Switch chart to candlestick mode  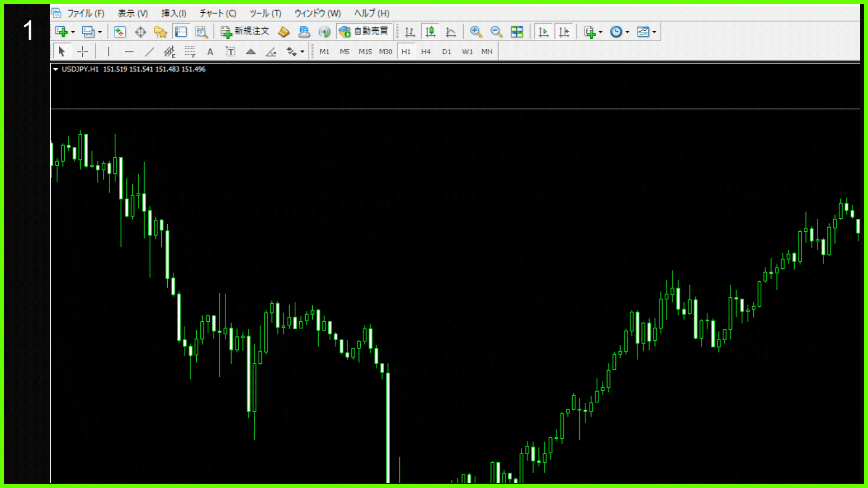tap(430, 32)
